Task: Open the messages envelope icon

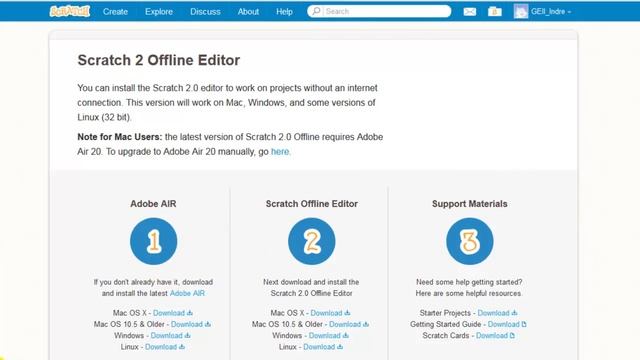Action: click(x=470, y=12)
